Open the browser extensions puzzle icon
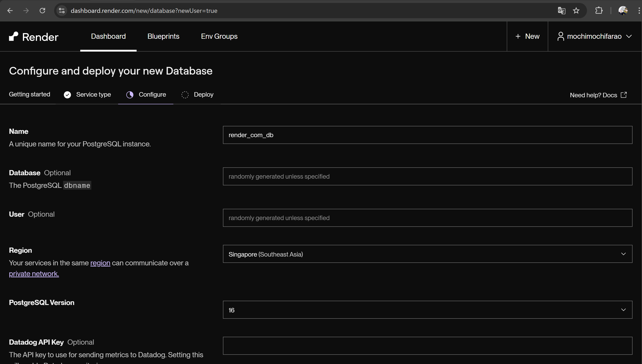The width and height of the screenshot is (642, 364). [x=599, y=11]
